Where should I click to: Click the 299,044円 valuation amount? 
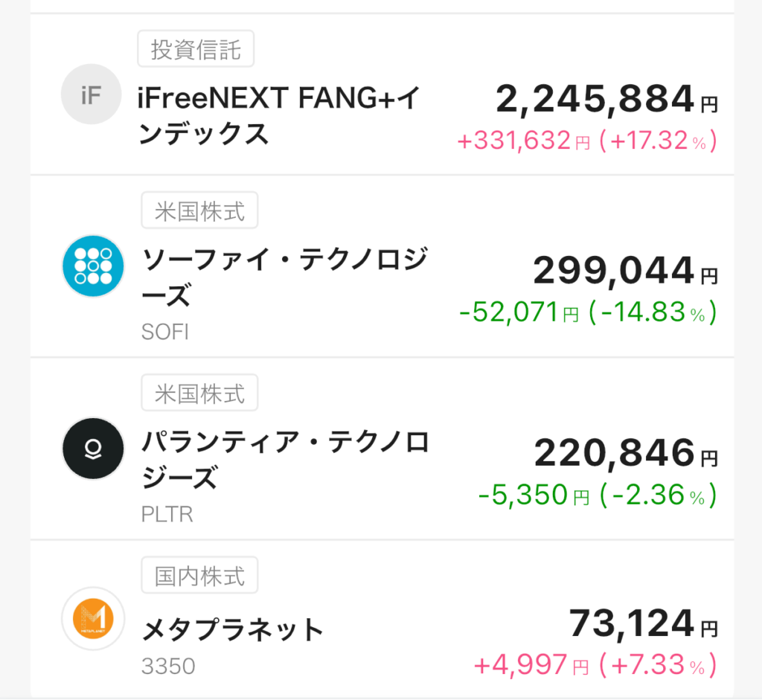625,271
